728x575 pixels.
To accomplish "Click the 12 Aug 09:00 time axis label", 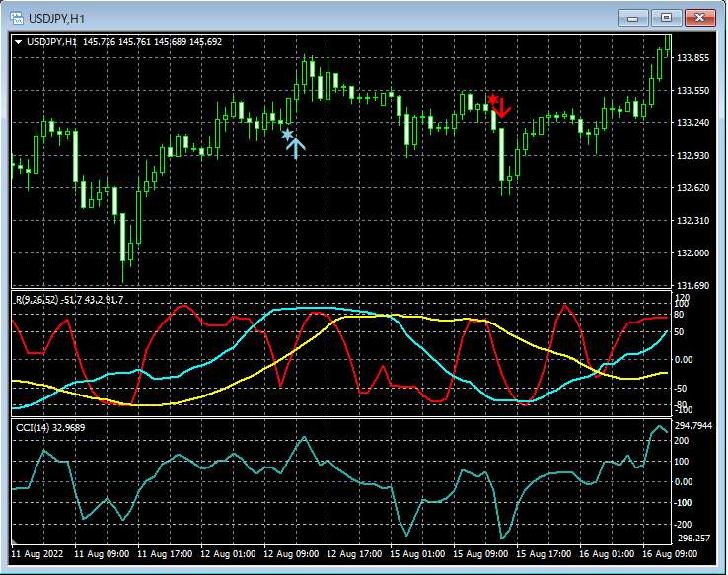I will click(293, 554).
